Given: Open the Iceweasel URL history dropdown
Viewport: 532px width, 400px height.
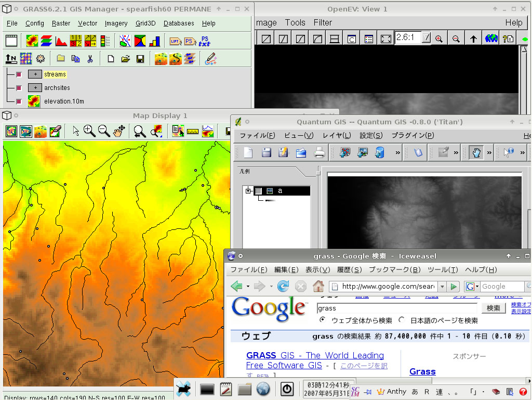Looking at the screenshot, I should point(442,287).
